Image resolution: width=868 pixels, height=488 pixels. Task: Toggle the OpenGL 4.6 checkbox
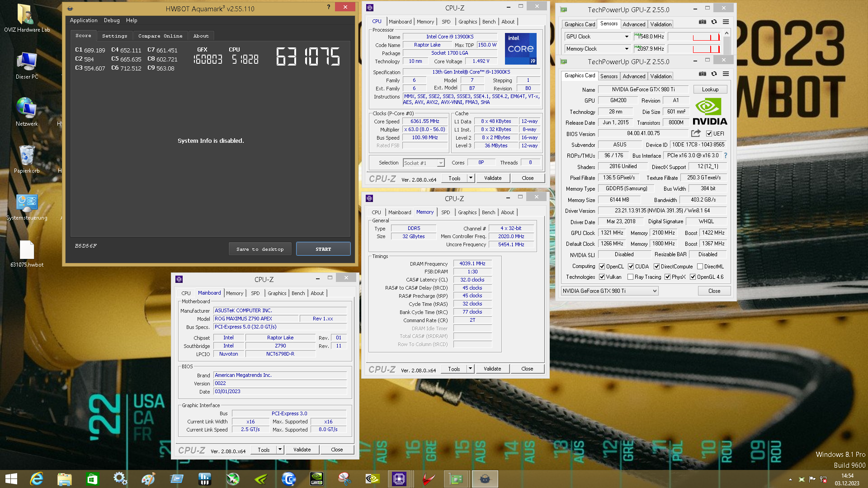[x=693, y=277]
